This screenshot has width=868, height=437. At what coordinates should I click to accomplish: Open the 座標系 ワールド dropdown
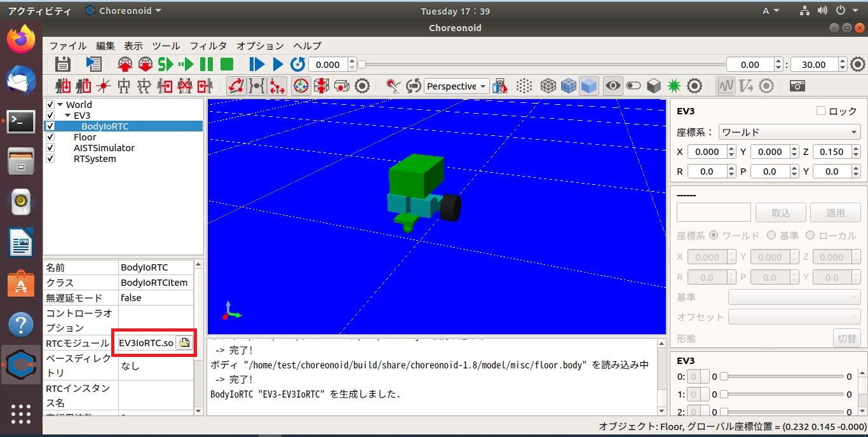click(789, 132)
